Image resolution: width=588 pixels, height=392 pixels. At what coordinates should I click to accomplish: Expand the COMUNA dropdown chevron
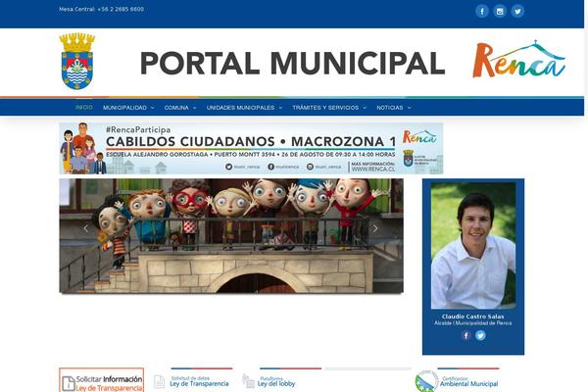194,108
